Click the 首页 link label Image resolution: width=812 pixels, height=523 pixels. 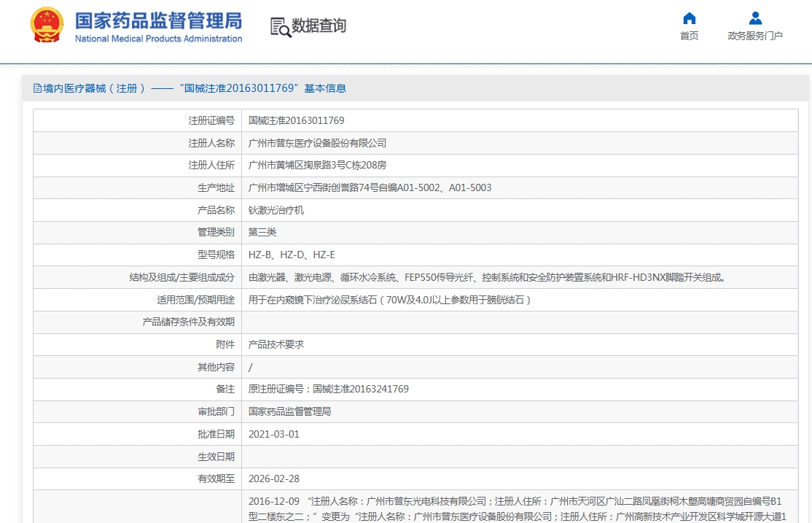pyautogui.click(x=690, y=36)
